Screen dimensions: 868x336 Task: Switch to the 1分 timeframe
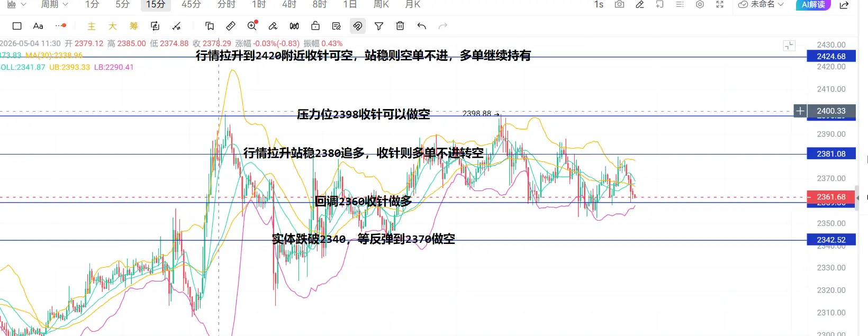pyautogui.click(x=92, y=4)
